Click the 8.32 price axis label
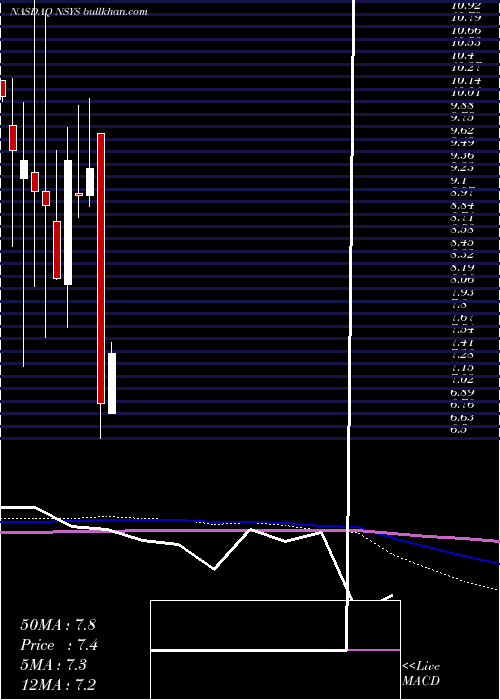 [x=463, y=255]
